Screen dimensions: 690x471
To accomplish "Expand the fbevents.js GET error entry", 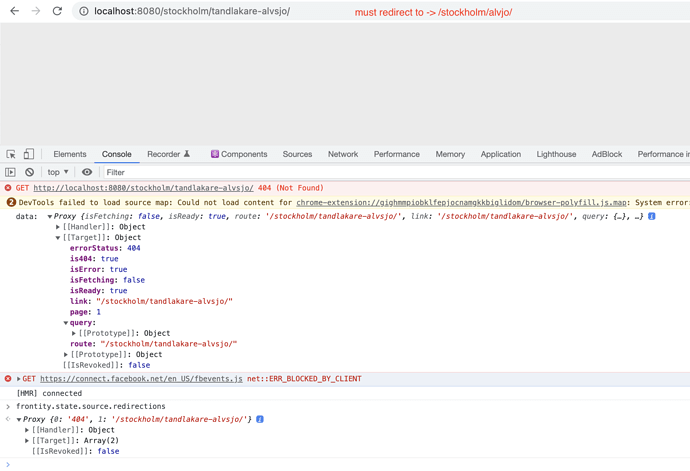I will [x=18, y=379].
